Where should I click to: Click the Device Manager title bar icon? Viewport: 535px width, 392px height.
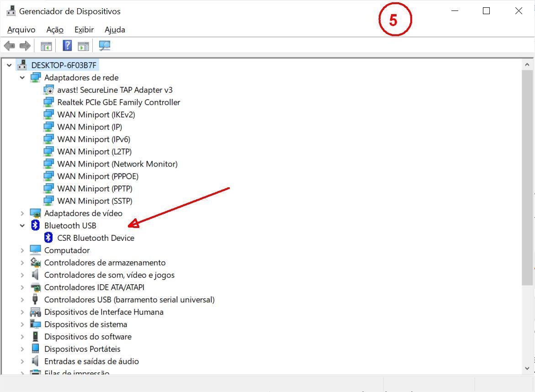tap(11, 11)
